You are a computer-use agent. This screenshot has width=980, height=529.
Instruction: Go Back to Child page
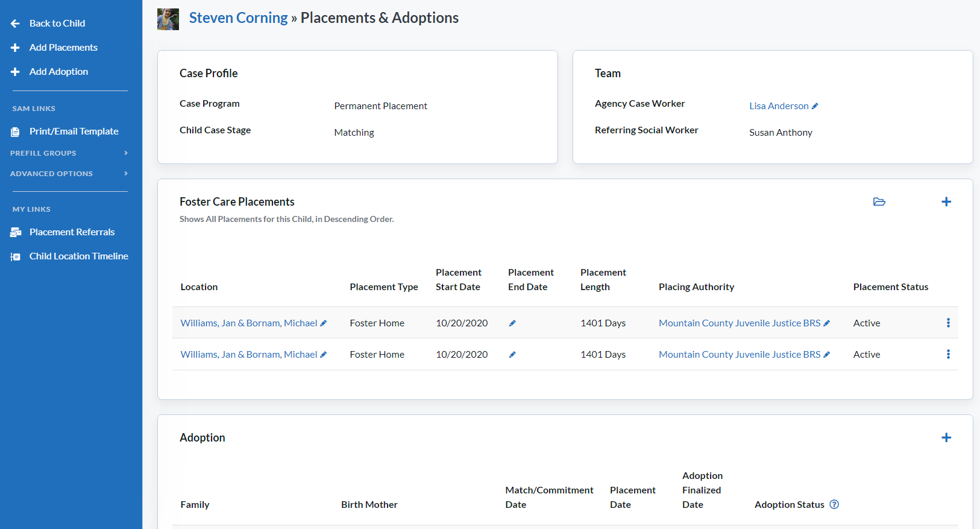[x=57, y=24]
